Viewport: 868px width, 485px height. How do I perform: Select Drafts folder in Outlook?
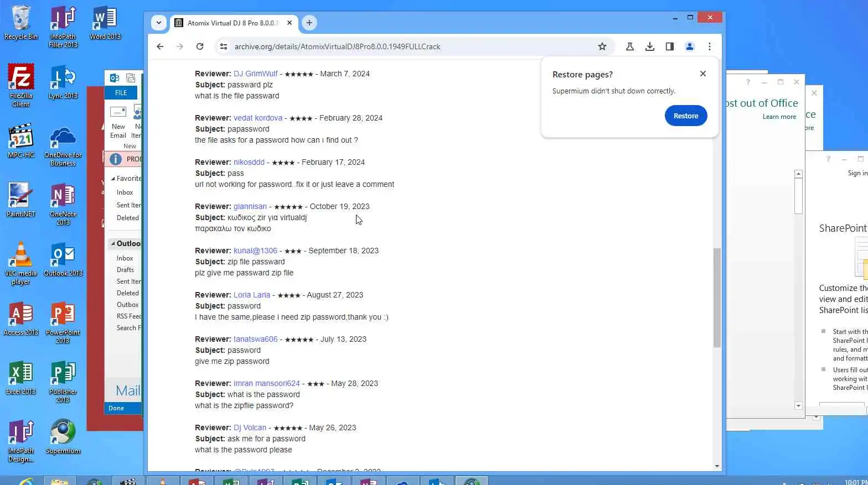[125, 270]
